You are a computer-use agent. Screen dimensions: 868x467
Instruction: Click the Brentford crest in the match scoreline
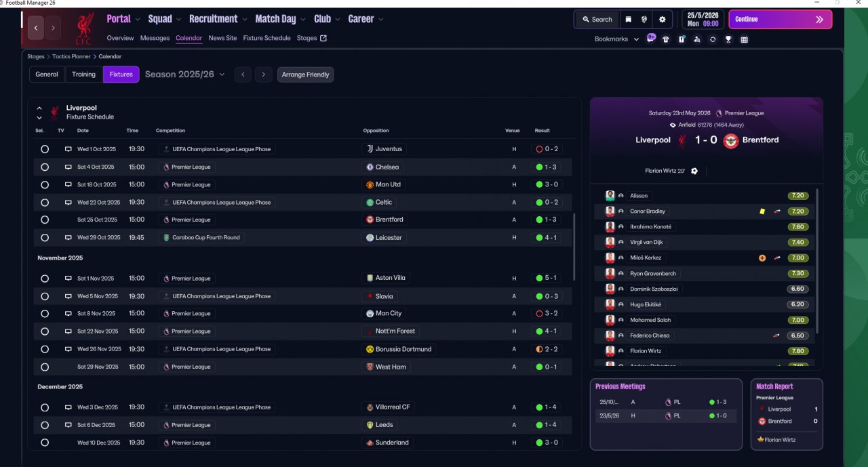[x=730, y=140]
